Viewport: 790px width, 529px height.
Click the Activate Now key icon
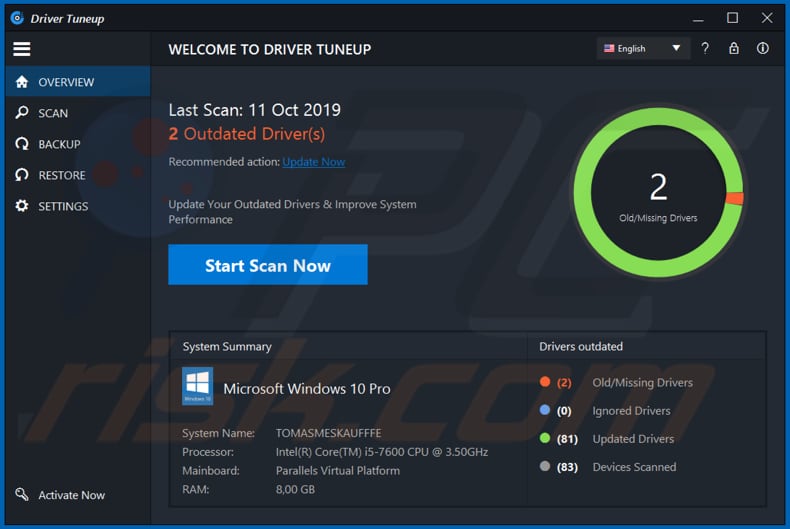click(22, 494)
